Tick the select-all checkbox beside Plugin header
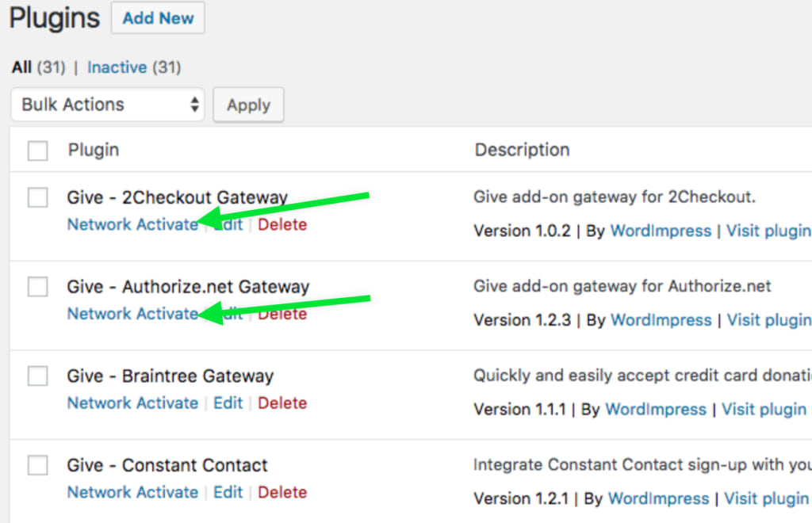 click(x=38, y=151)
